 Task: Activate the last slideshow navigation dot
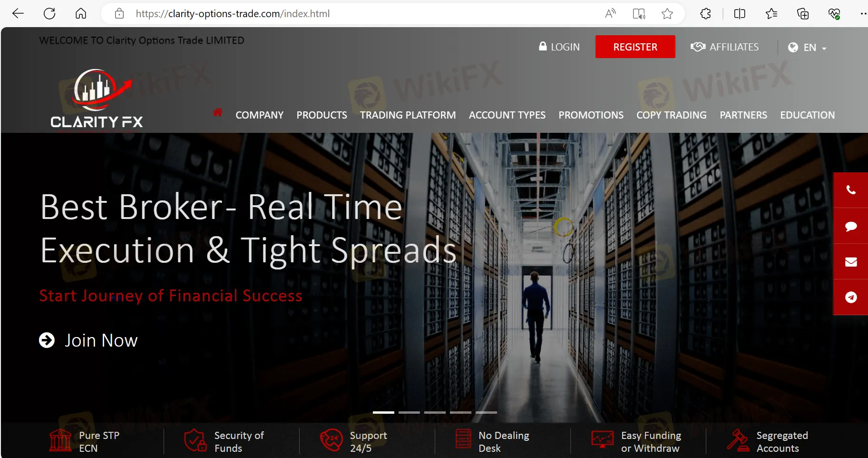pyautogui.click(x=486, y=412)
